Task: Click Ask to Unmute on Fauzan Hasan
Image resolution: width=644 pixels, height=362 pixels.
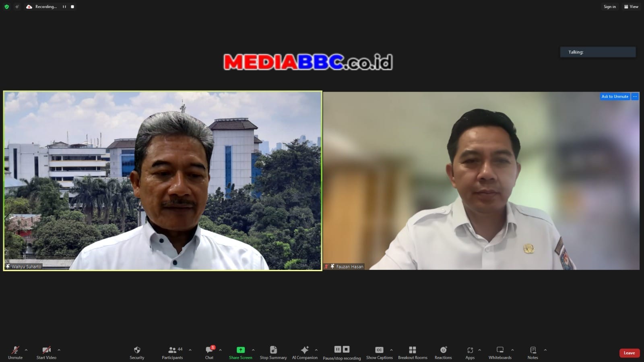Action: [x=615, y=97]
